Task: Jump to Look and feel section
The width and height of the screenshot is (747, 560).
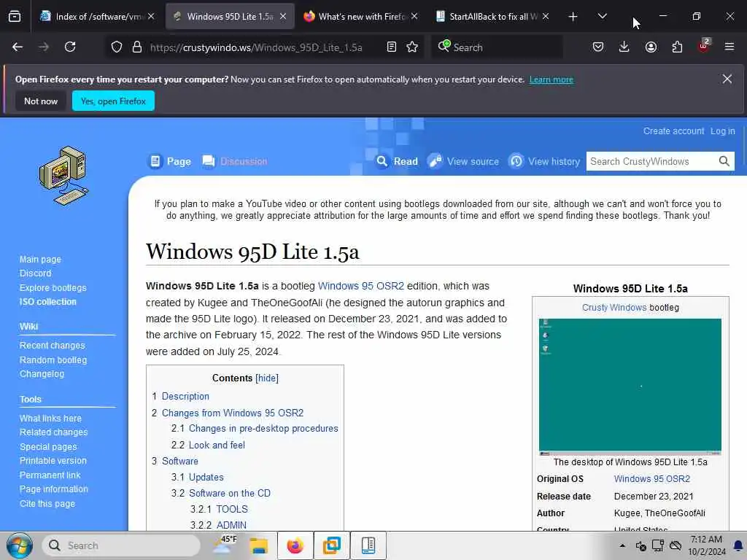Action: tap(217, 445)
